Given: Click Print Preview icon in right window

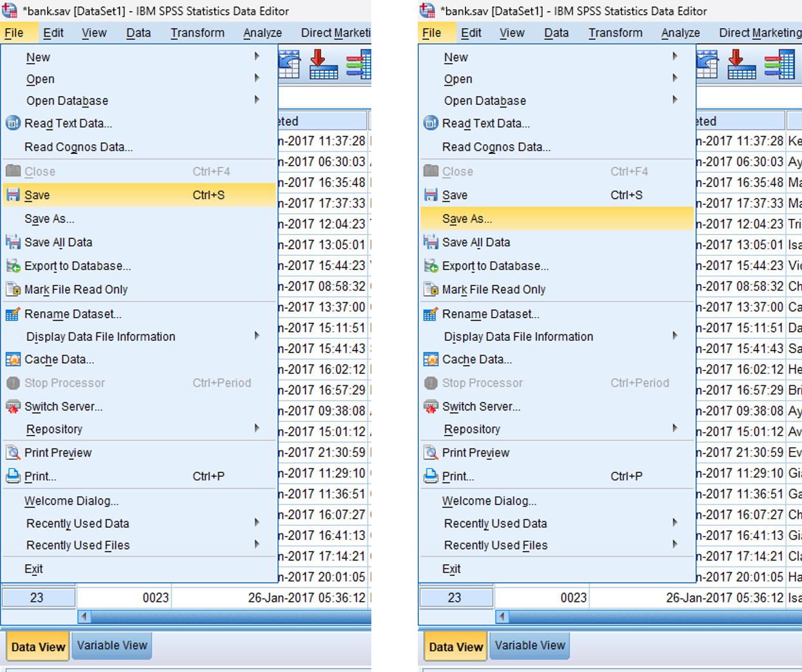Looking at the screenshot, I should 431,453.
